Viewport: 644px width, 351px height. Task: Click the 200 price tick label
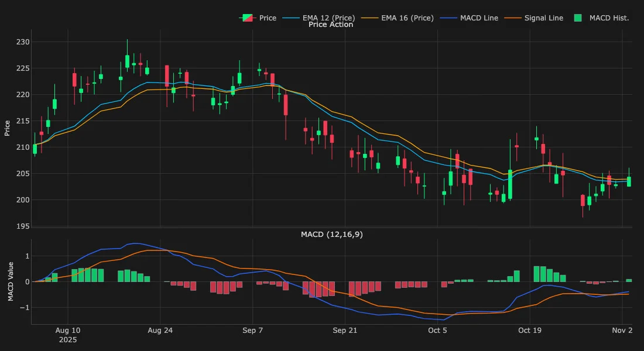pos(23,200)
